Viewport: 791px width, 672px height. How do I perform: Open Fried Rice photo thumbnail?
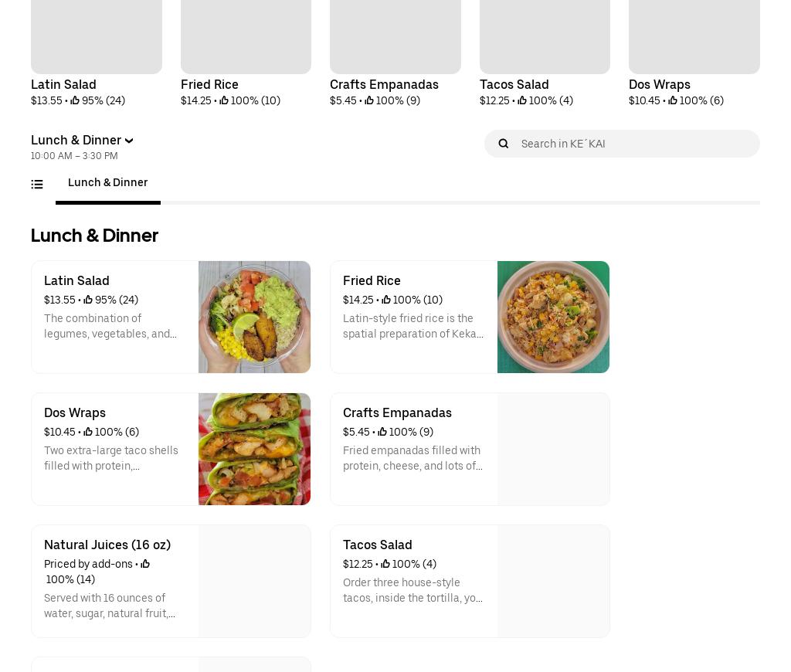[x=553, y=317]
